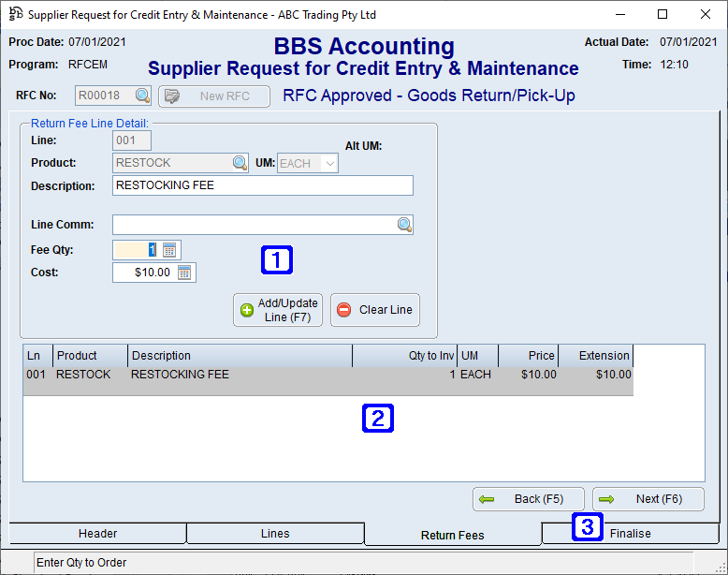Image resolution: width=728 pixels, height=575 pixels.
Task: Minimize the Supplier Request window
Action: tap(620, 14)
